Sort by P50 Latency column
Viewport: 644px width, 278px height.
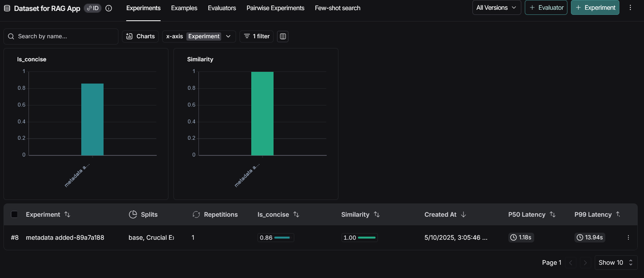[553, 214]
